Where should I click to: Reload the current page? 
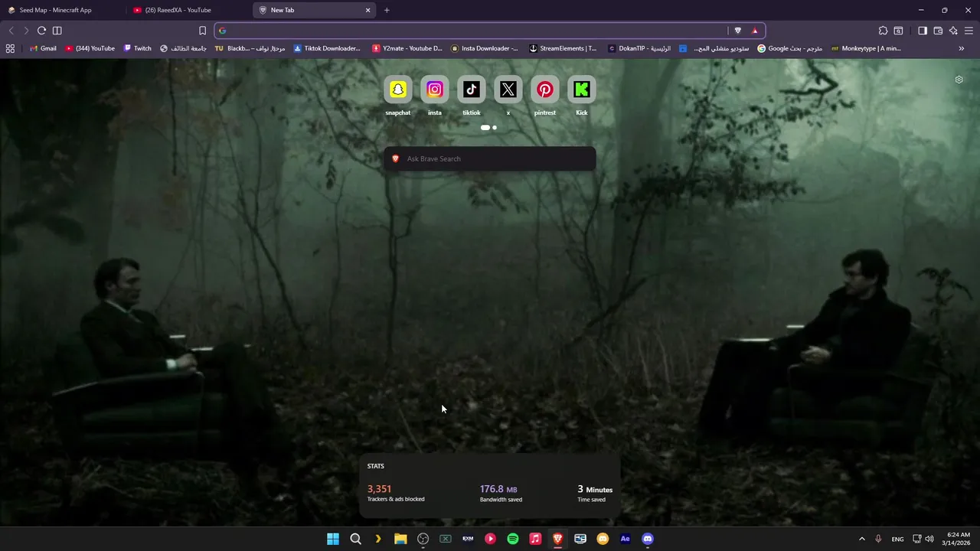coord(41,31)
